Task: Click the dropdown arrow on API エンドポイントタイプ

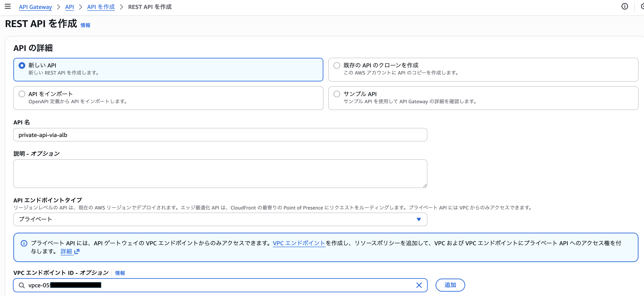Action: (419, 219)
